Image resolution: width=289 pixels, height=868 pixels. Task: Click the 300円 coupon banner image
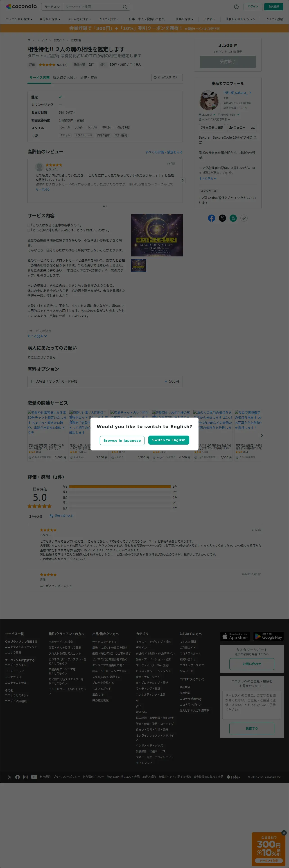(x=269, y=849)
